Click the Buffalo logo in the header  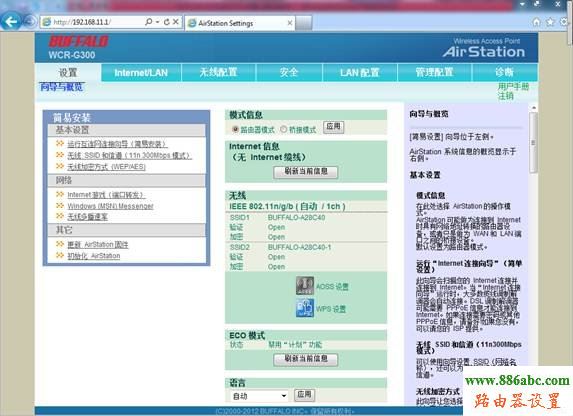(x=79, y=42)
